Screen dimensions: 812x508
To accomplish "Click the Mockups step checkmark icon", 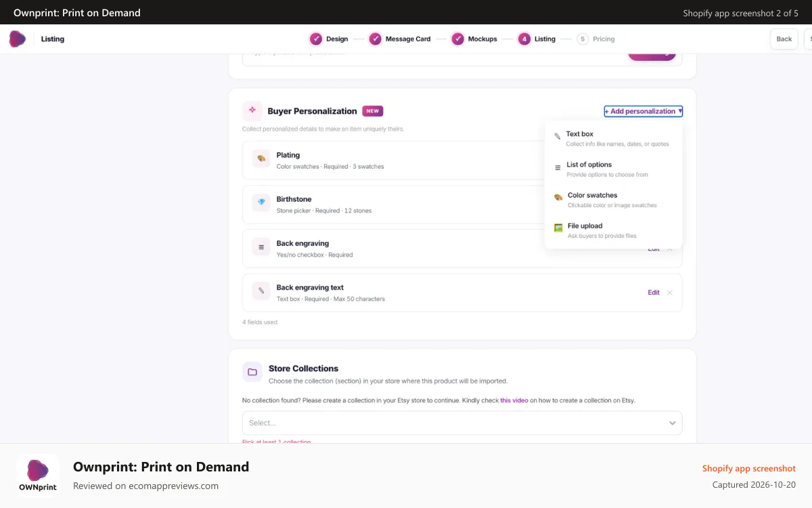I will [x=457, y=39].
